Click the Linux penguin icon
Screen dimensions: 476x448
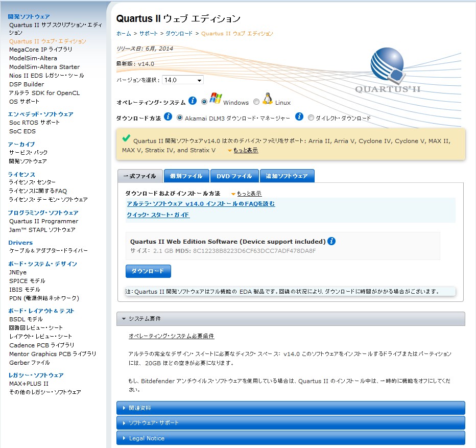(268, 99)
